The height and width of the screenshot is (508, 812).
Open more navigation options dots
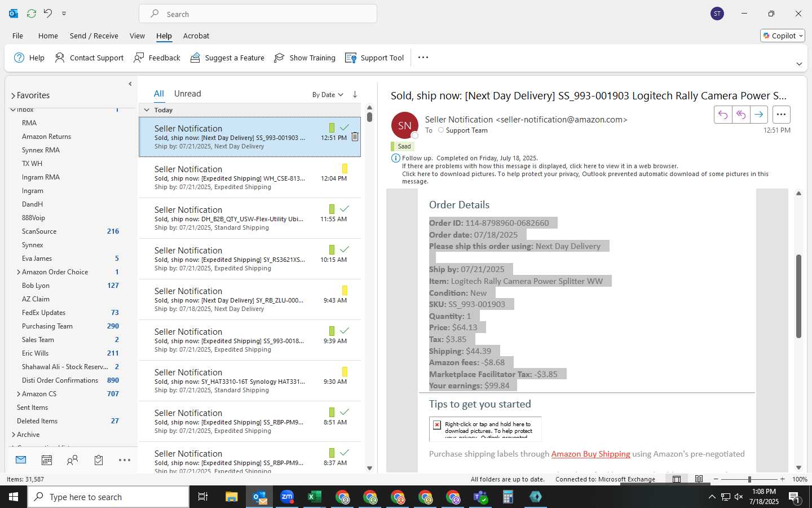point(125,460)
